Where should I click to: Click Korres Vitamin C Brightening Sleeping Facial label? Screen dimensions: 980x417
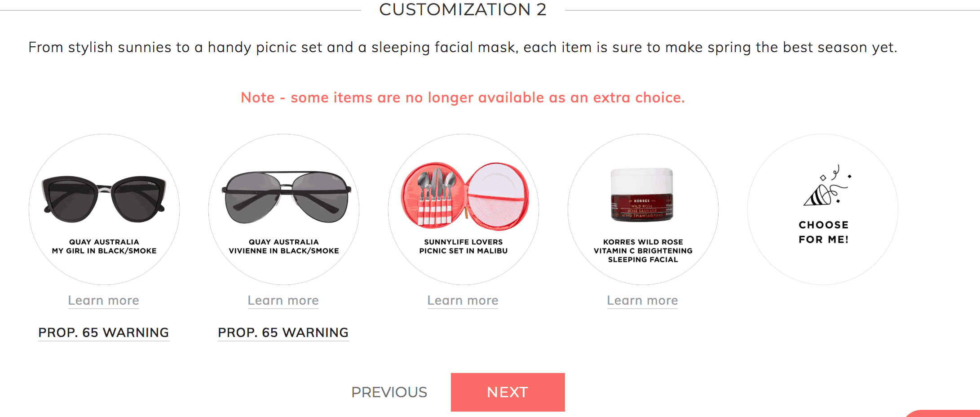643,251
